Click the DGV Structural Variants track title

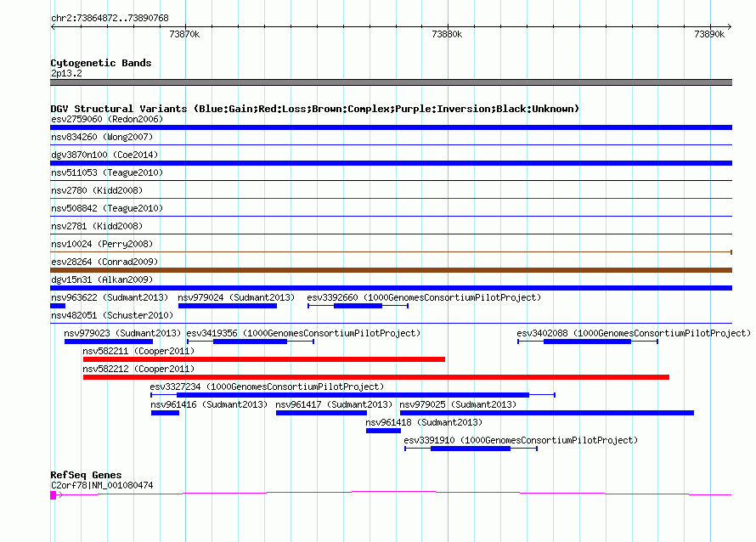[315, 109]
